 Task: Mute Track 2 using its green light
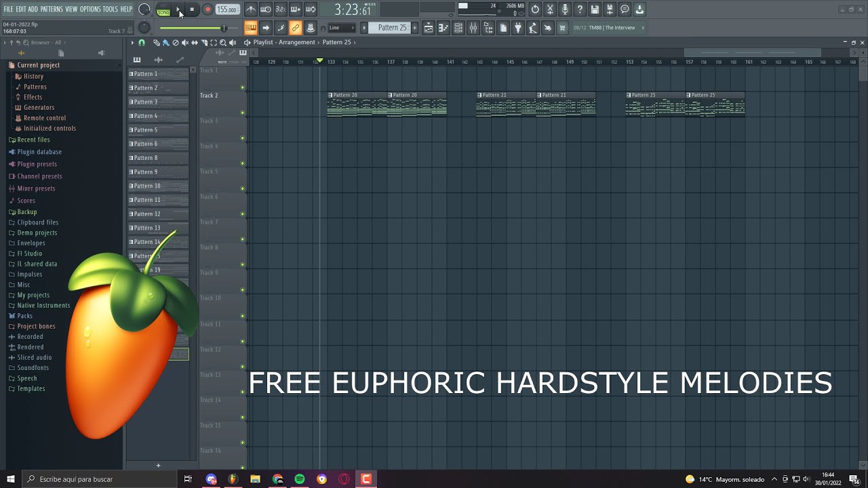(x=242, y=113)
